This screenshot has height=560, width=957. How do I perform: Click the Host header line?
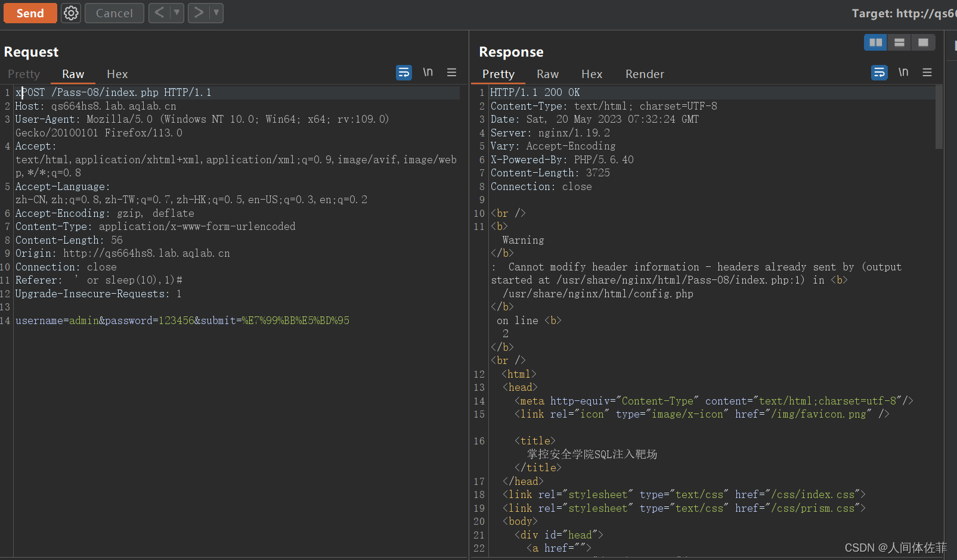pos(96,106)
